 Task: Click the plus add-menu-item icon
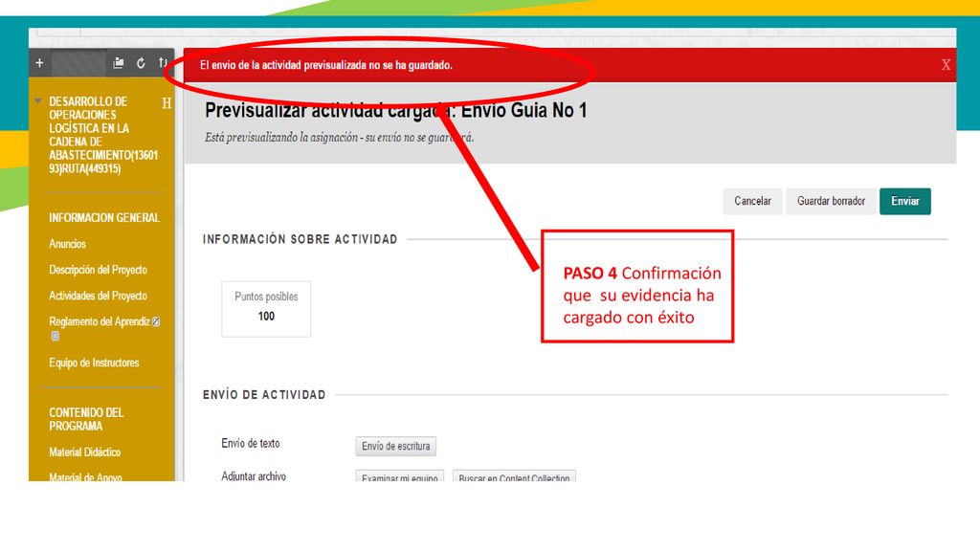[39, 63]
